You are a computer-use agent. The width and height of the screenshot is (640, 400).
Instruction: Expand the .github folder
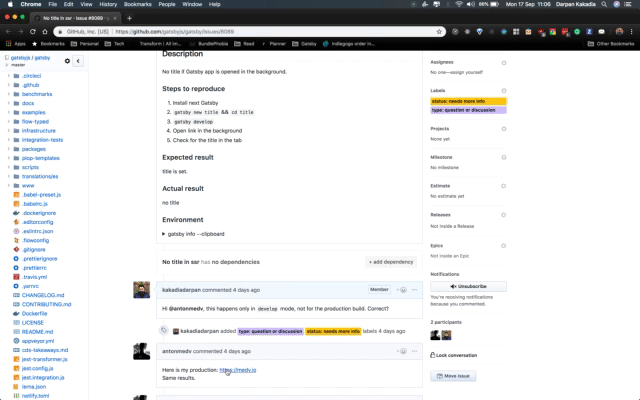[x=8, y=85]
